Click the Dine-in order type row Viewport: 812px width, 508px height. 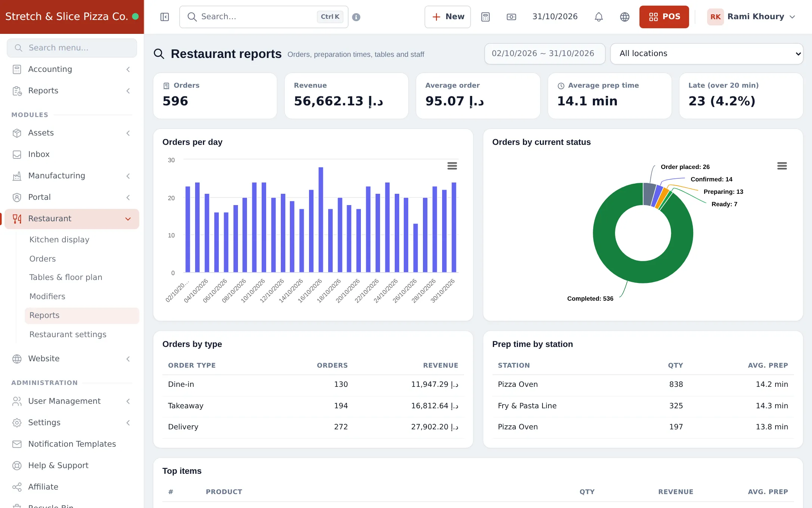tap(313, 385)
